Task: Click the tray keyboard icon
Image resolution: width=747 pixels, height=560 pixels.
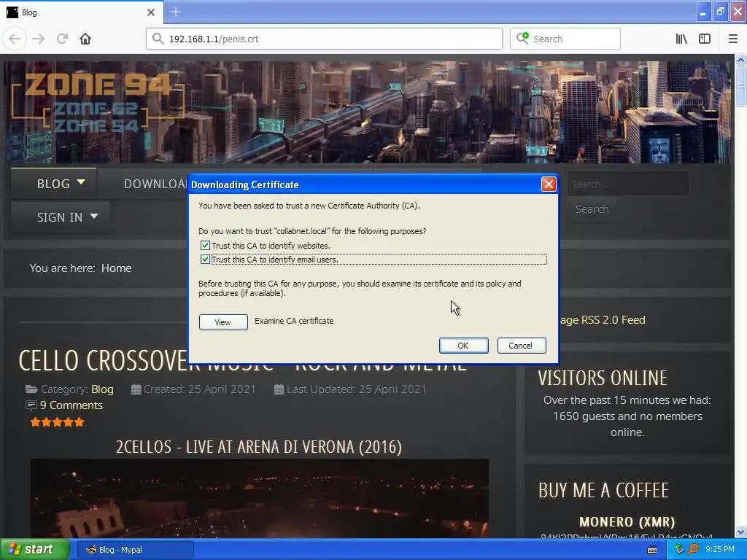Action: pyautogui.click(x=652, y=550)
